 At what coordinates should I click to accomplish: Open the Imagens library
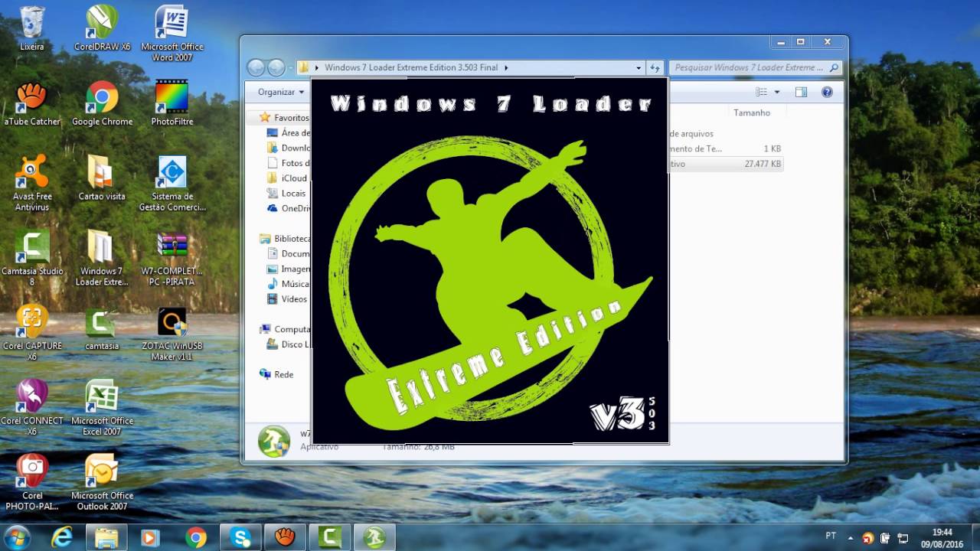coord(289,269)
